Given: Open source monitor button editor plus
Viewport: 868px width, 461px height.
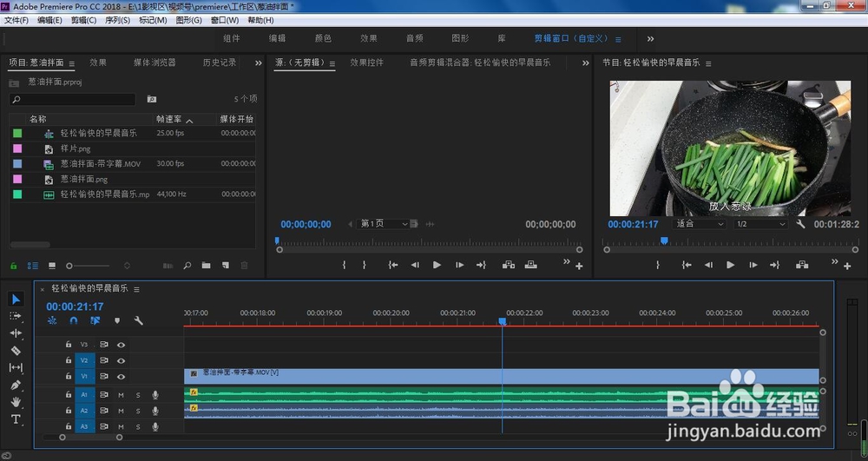Looking at the screenshot, I should click(579, 267).
